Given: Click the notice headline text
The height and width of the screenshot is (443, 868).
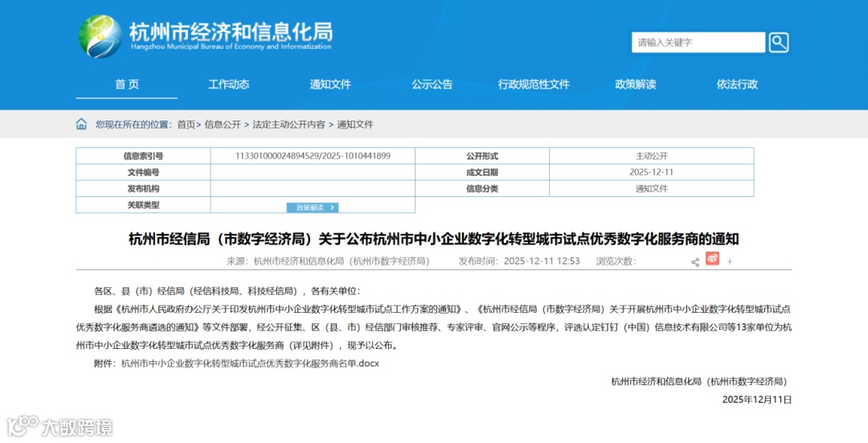Looking at the screenshot, I should (434, 240).
